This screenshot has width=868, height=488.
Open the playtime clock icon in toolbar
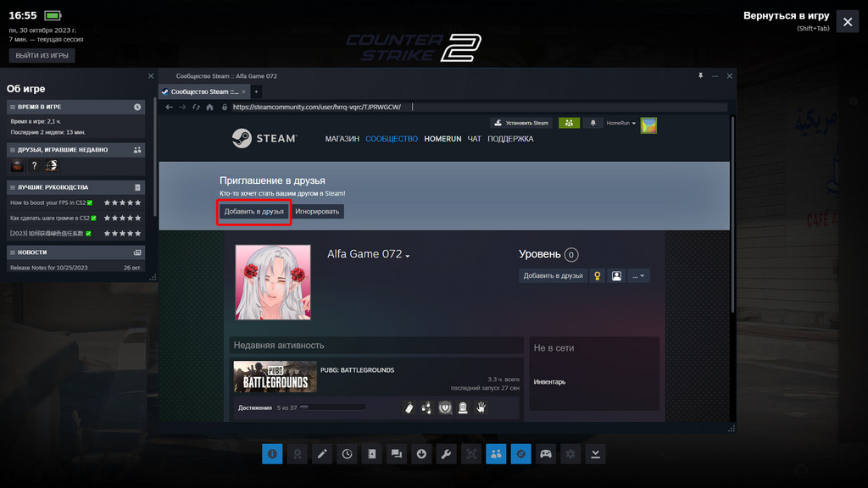pos(347,454)
